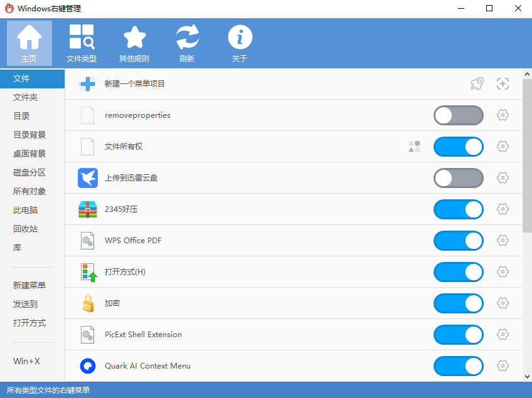This screenshot has width=532, height=398.
Task: Open gear settings for removeproperties
Action: click(x=503, y=115)
